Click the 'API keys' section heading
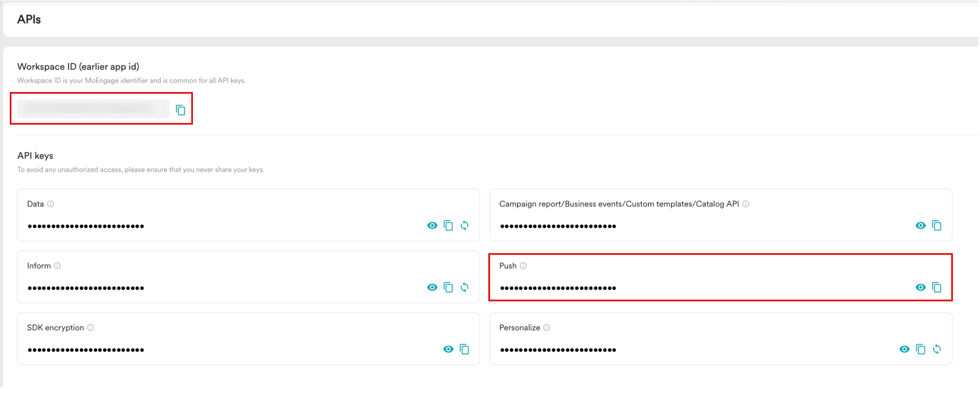This screenshot has width=980, height=413. pos(35,156)
